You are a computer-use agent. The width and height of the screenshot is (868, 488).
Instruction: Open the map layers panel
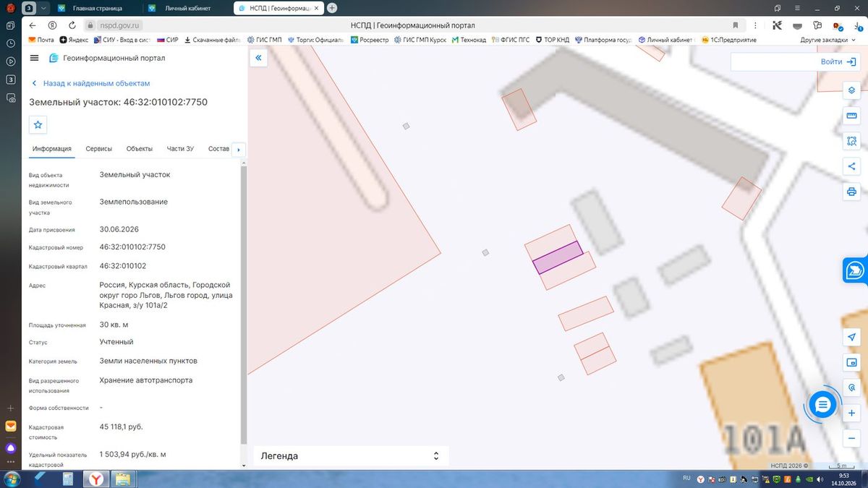coord(851,90)
